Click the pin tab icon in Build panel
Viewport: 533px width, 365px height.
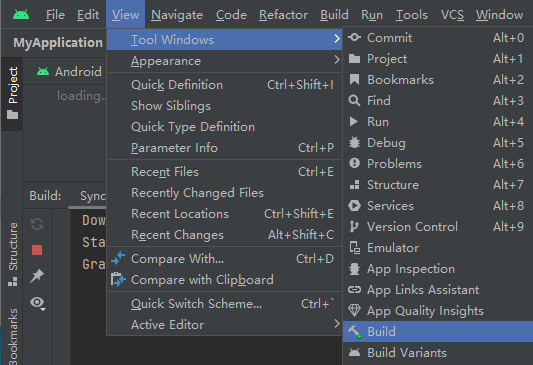tap(37, 276)
